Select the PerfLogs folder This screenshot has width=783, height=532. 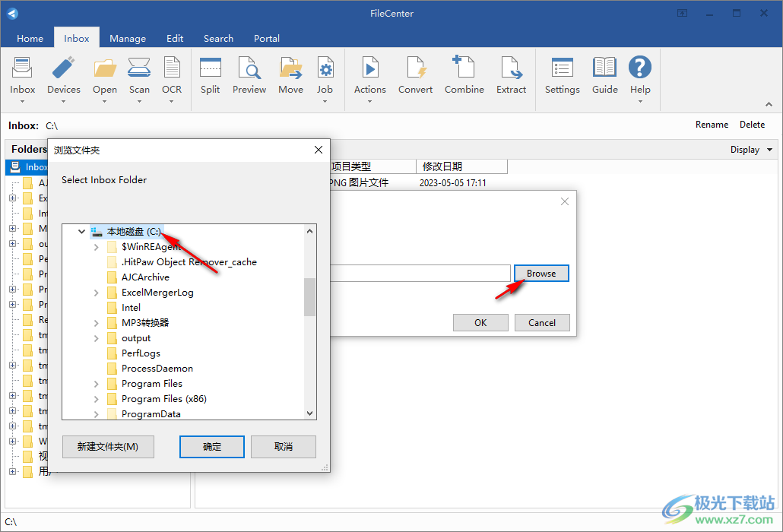141,353
